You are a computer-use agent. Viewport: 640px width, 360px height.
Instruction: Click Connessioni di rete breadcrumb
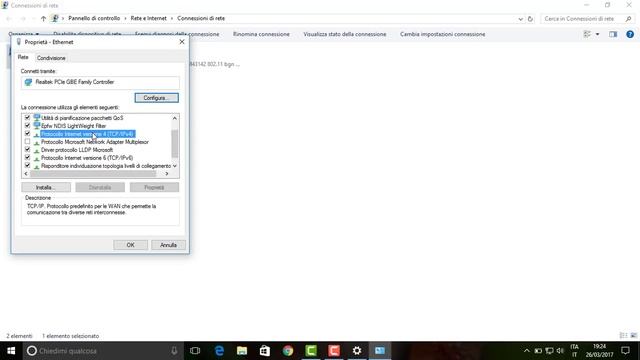click(201, 18)
